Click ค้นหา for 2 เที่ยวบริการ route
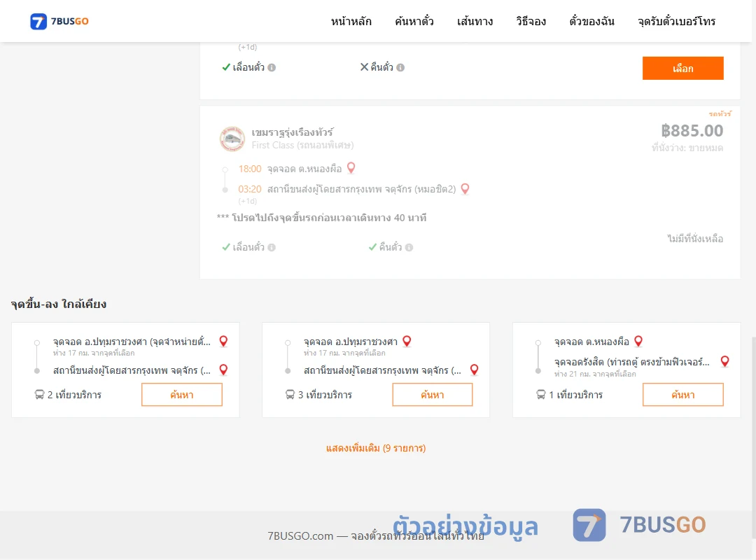This screenshot has width=756, height=560. coord(182,395)
